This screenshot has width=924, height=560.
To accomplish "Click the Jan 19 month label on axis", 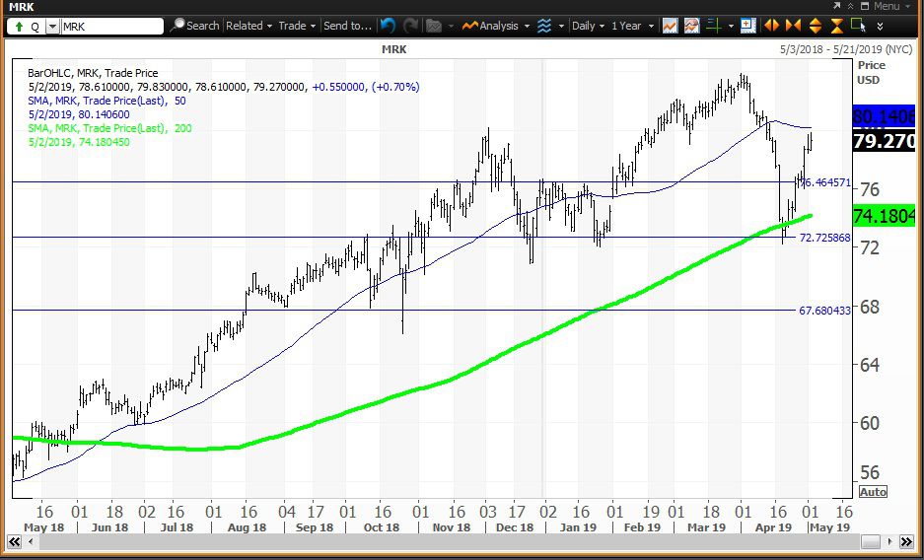I will (578, 527).
